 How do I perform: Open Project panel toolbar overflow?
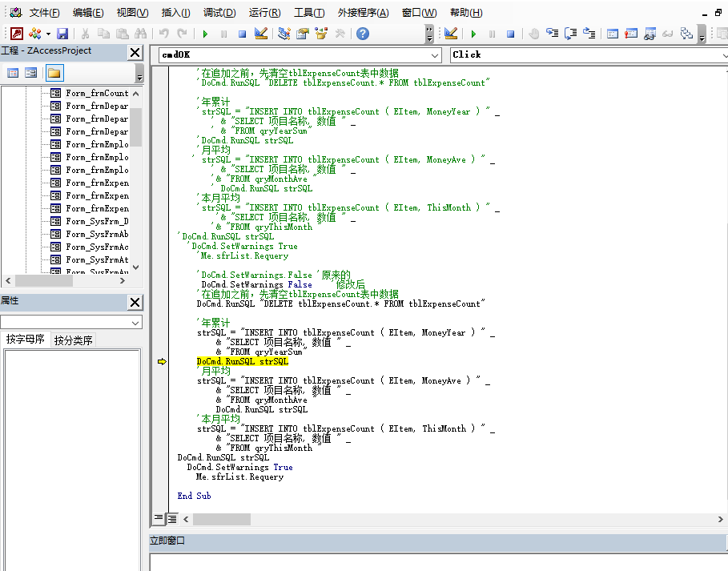139,73
